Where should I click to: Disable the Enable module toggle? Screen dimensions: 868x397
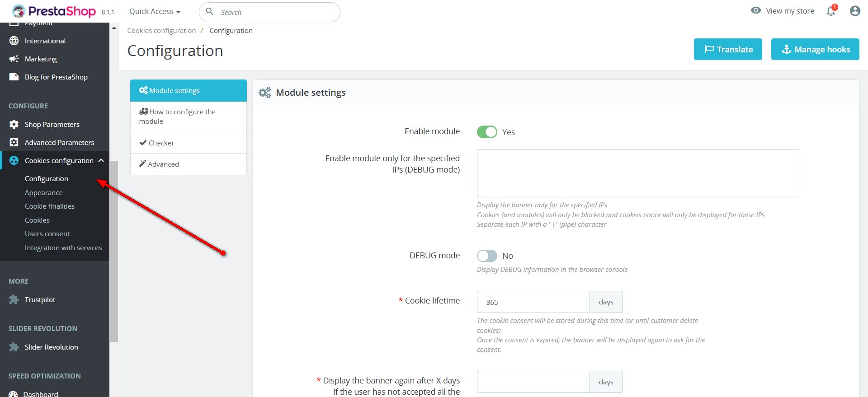487,132
